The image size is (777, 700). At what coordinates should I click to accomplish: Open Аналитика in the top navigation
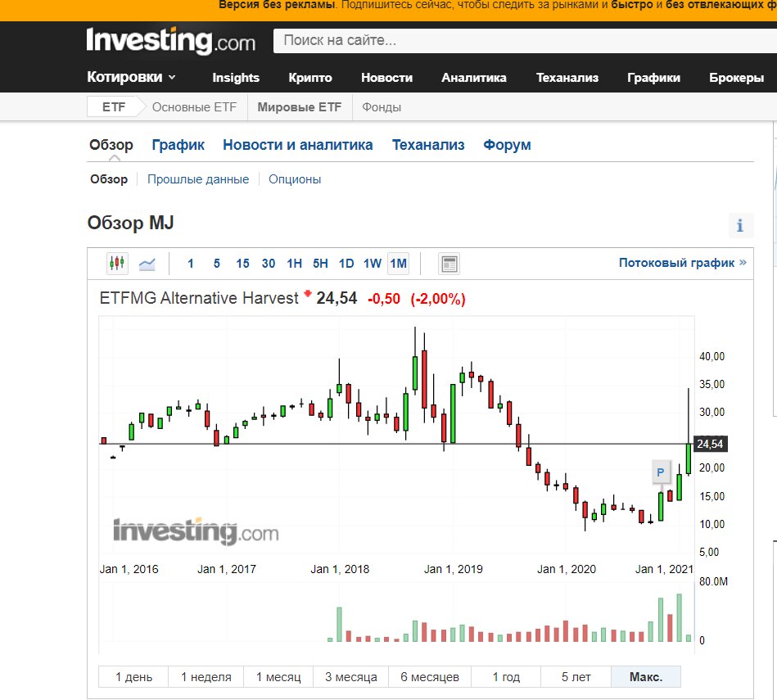474,78
